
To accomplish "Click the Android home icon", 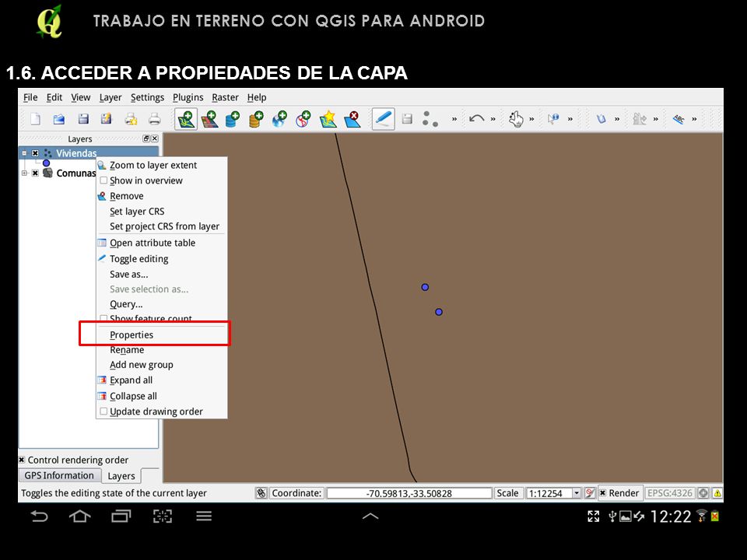I will 79,516.
